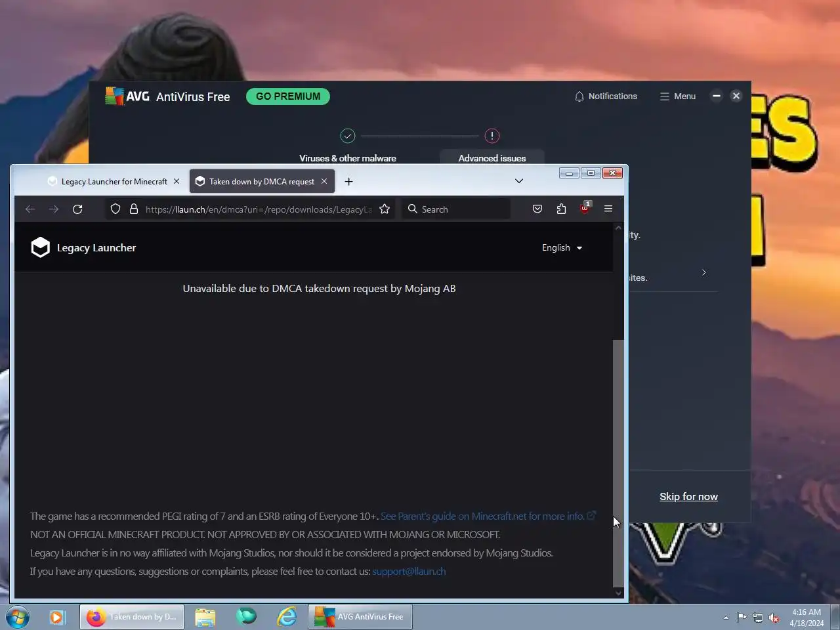Open the AVG Menu

(678, 96)
